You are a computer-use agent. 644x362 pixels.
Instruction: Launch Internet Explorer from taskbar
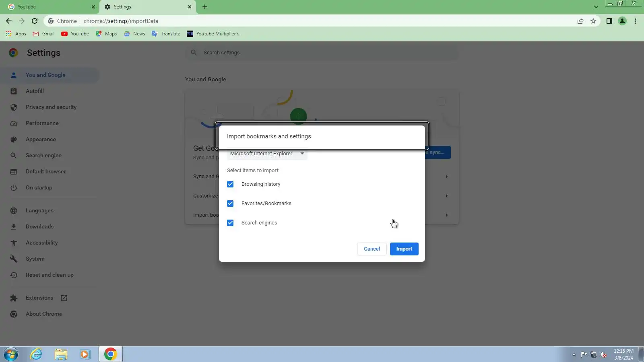click(x=36, y=354)
